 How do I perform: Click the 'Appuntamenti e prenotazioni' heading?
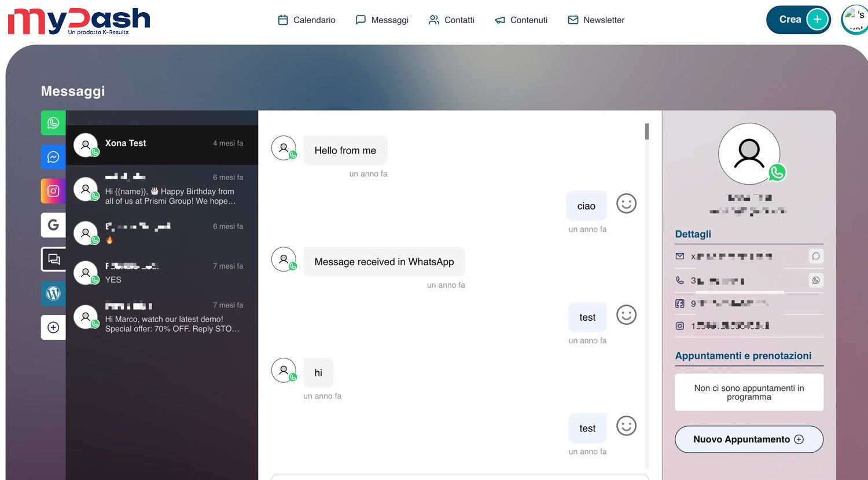(743, 356)
